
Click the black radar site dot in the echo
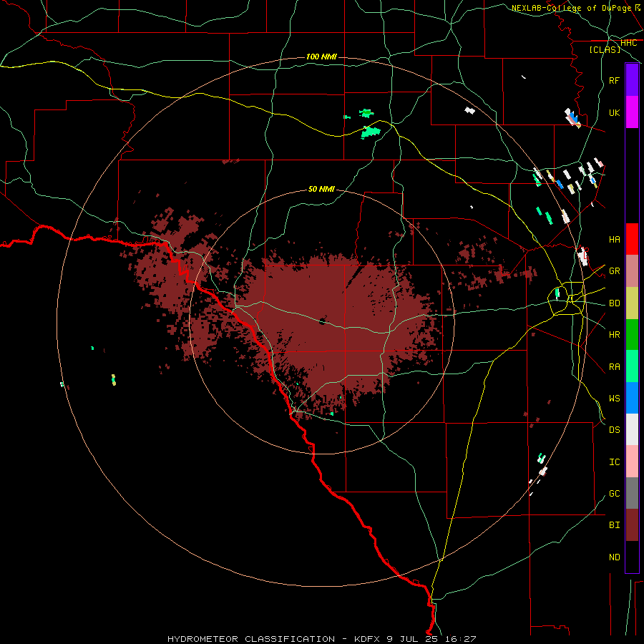(323, 321)
